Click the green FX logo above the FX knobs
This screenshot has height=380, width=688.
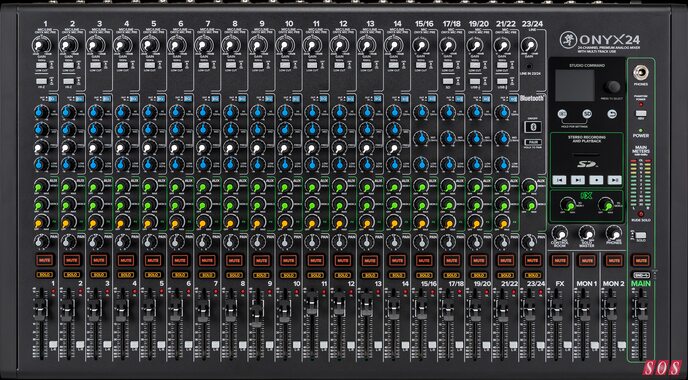coord(586,196)
